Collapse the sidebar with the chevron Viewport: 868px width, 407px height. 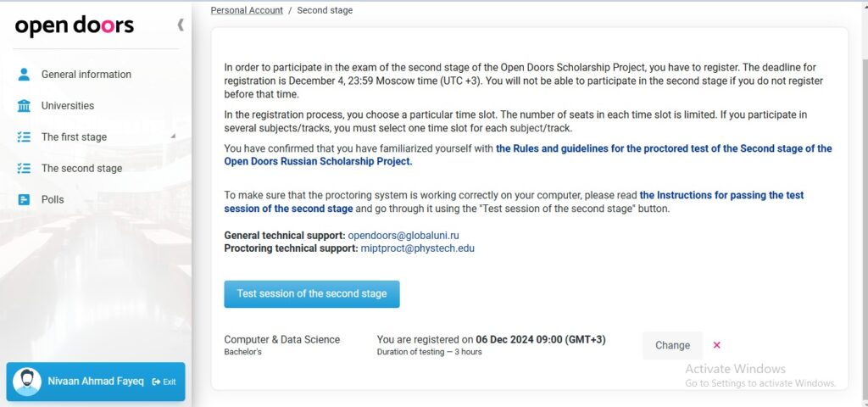[181, 25]
